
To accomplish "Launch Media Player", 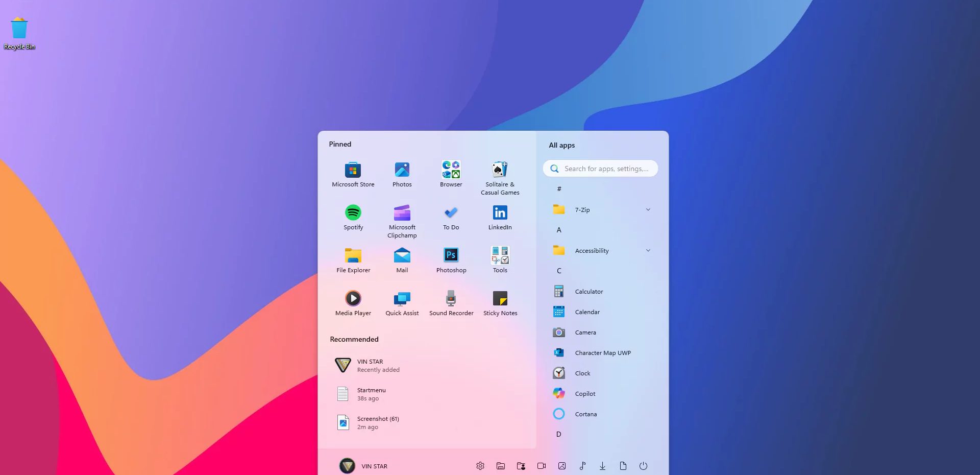I will pos(353,303).
